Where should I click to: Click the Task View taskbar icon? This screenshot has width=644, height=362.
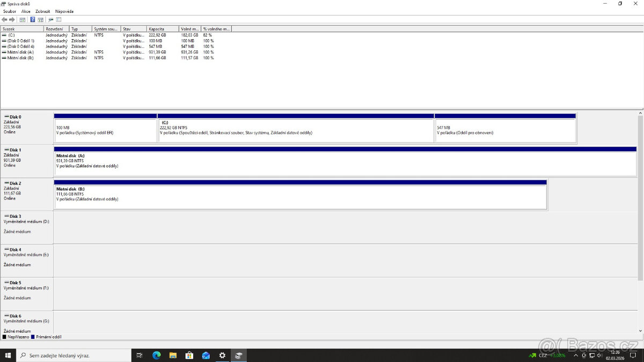coord(140,355)
